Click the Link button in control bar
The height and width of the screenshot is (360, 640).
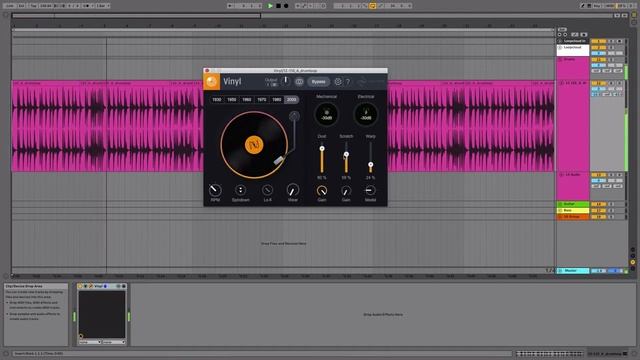click(x=9, y=6)
